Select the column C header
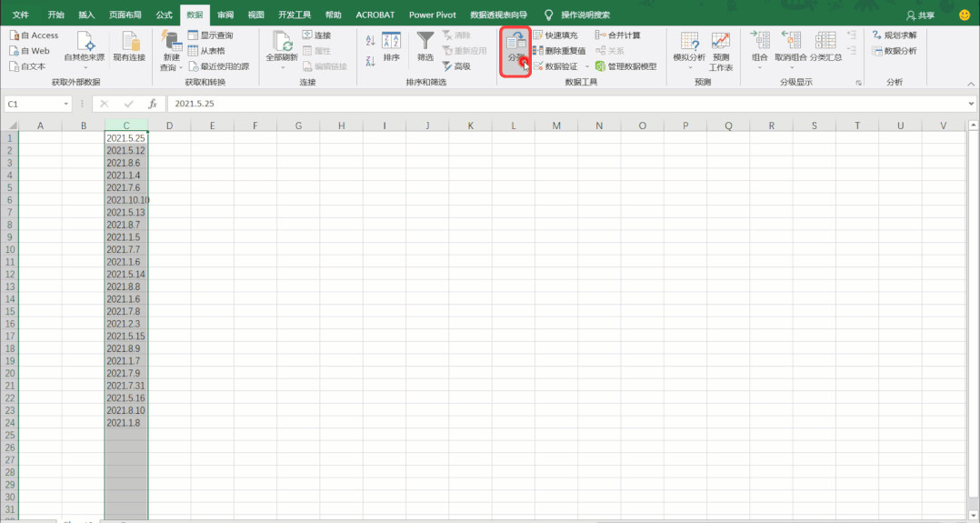Screen dimensions: 980x523 coord(126,126)
